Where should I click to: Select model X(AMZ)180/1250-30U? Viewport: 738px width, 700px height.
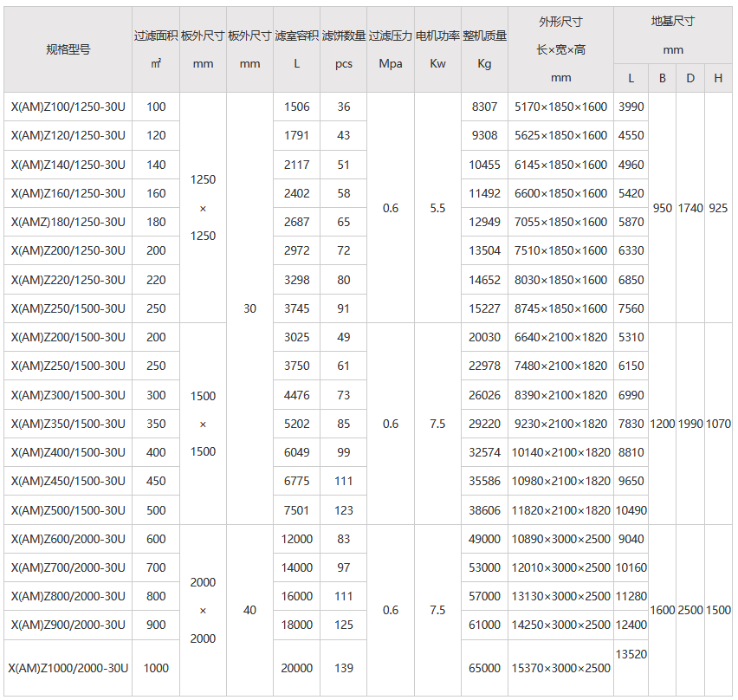68,222
